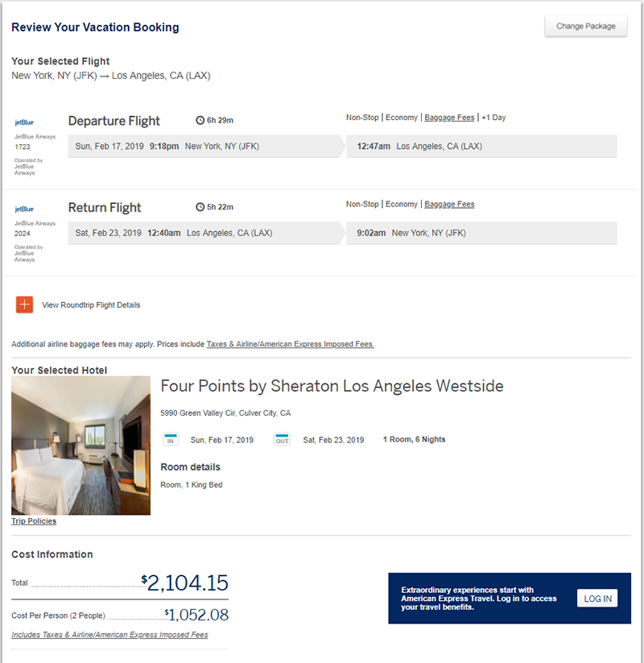Click the JetBlue logo on departure flight

(24, 123)
